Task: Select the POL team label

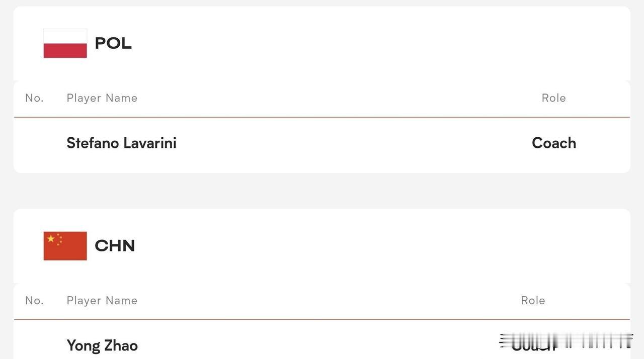Action: 113,43
